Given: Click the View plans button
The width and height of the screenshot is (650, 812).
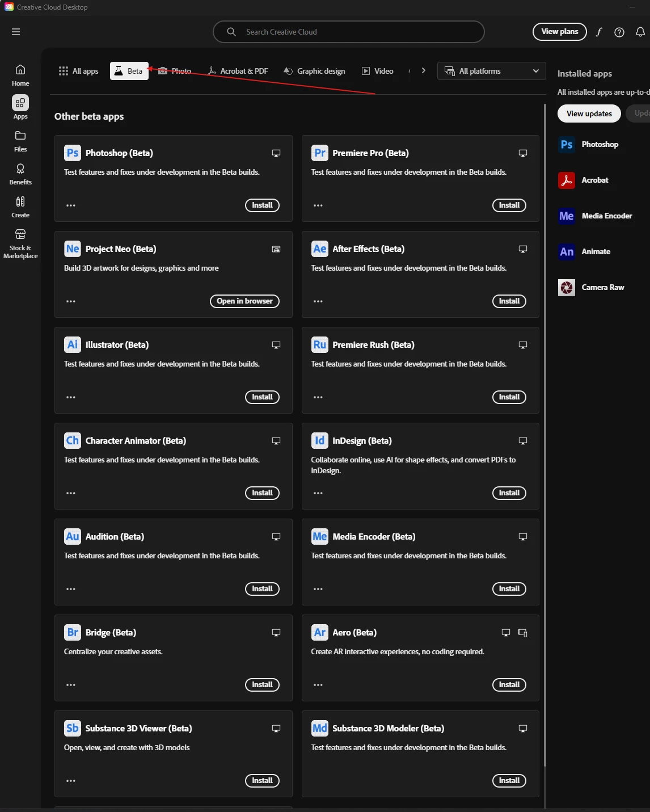Looking at the screenshot, I should (x=560, y=32).
